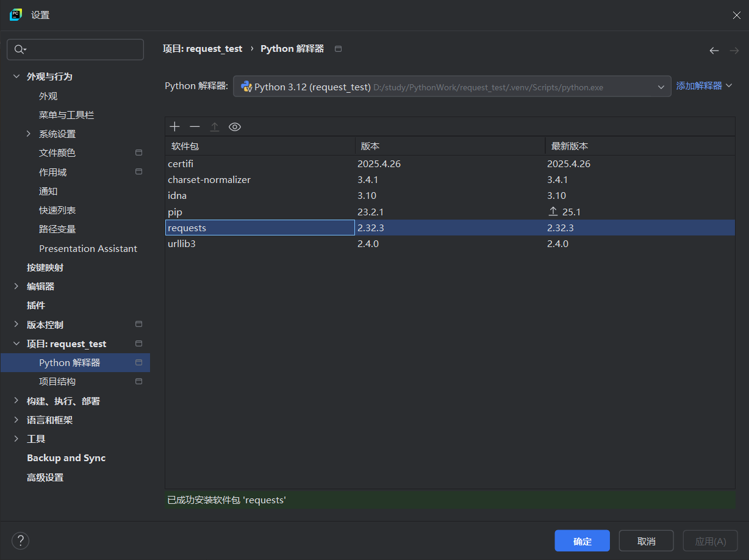Click the 取消 button
Image resolution: width=749 pixels, height=560 pixels.
click(x=646, y=541)
